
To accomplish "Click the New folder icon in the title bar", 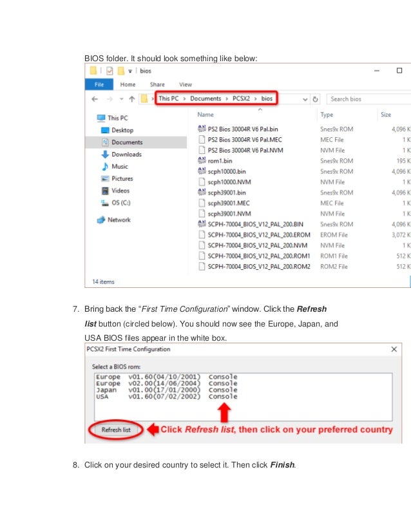I will click(x=120, y=71).
